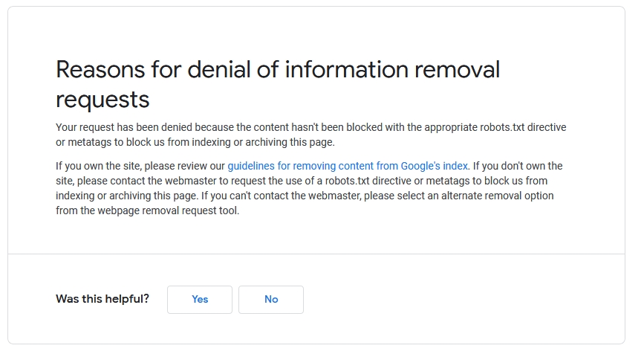Viewport: 644px width, 357px height.
Task: Click the "Was this helpful?" label
Action: point(103,299)
